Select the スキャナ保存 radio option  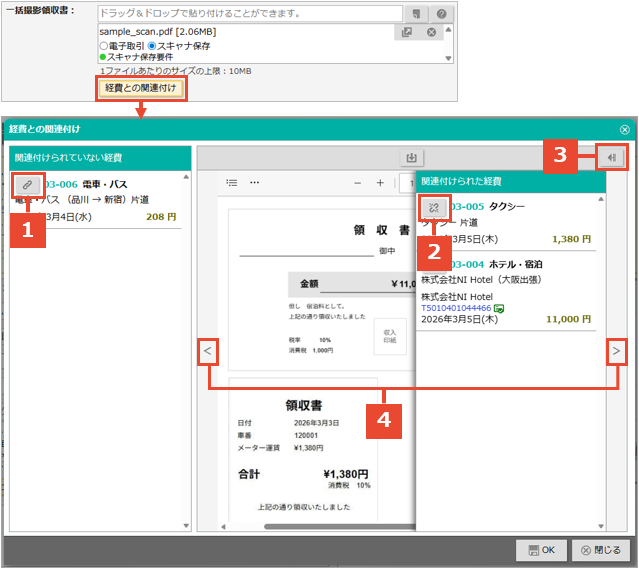point(152,46)
